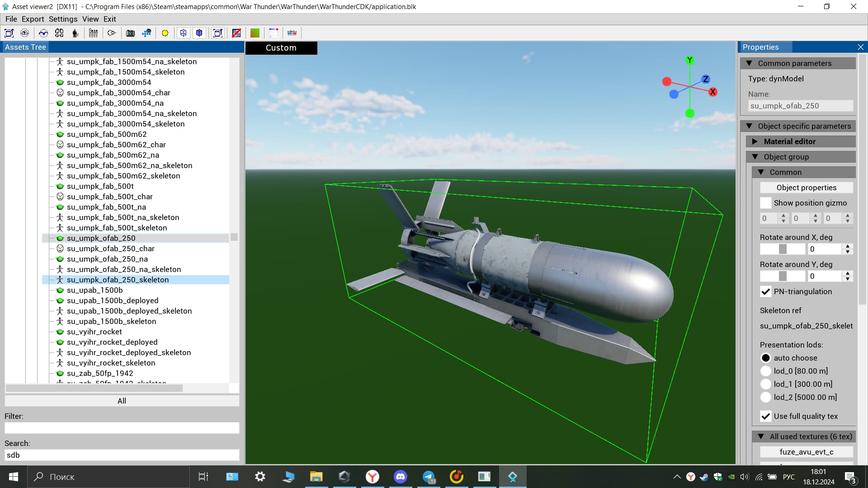Click the Rotate around X slider handle
The width and height of the screenshot is (868, 488).
coord(783,249)
